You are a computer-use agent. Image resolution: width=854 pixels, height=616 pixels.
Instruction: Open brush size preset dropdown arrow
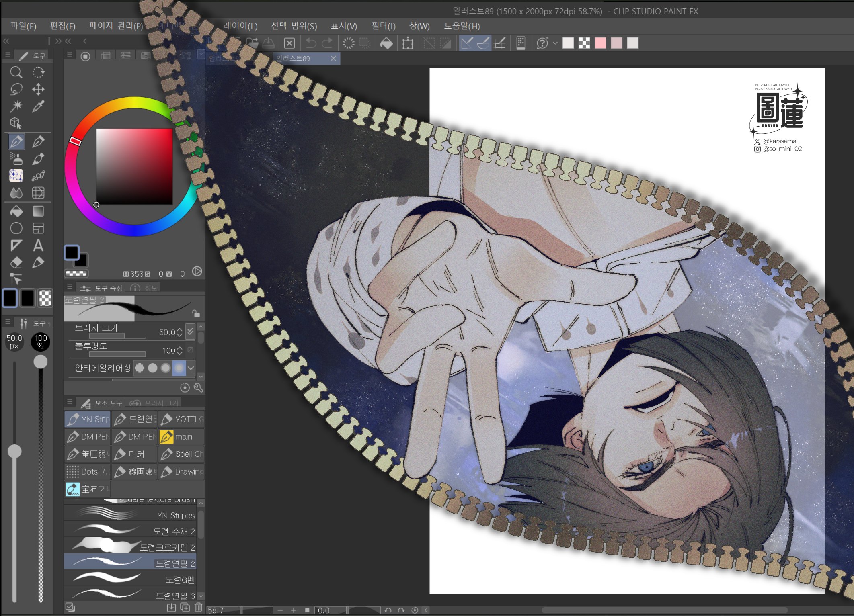click(x=190, y=331)
